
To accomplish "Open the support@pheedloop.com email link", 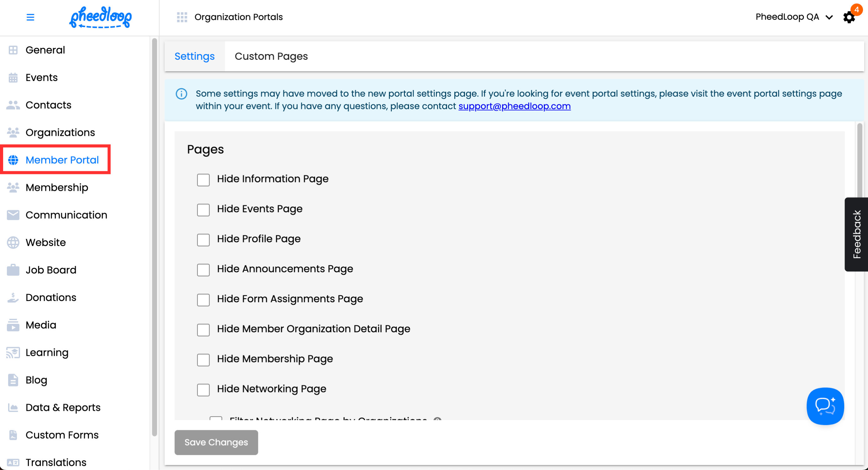I will click(x=514, y=106).
